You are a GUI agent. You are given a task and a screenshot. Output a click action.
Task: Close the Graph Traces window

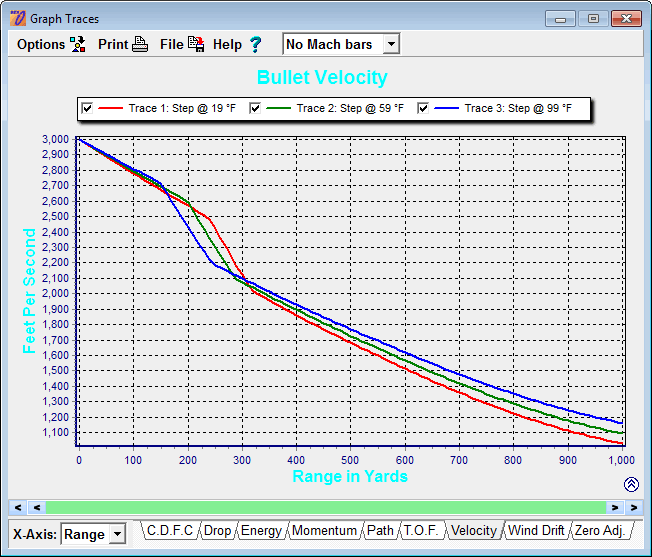pos(626,19)
